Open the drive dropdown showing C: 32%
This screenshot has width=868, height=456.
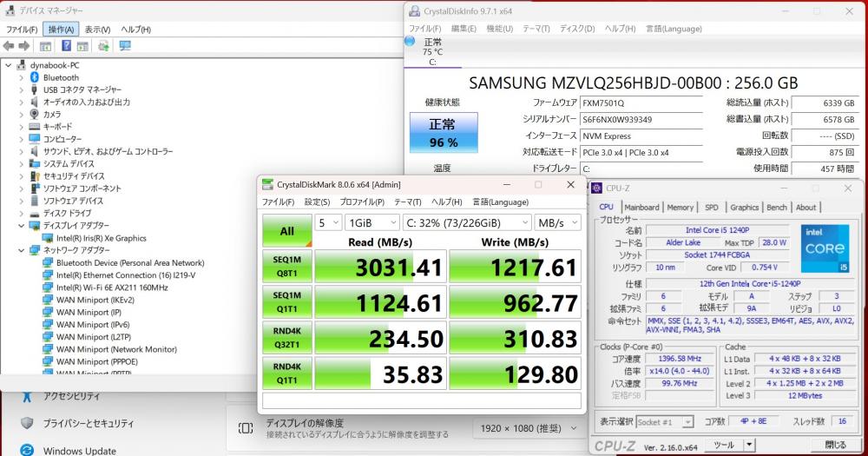click(x=467, y=222)
